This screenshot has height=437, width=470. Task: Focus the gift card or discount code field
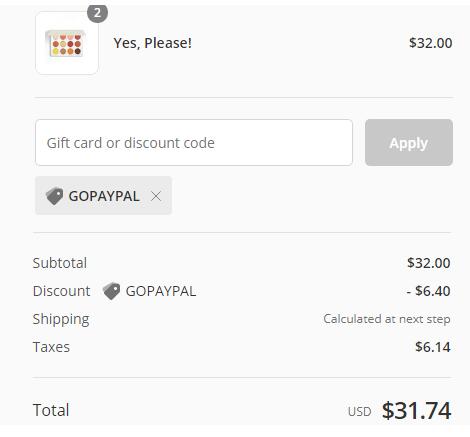click(x=194, y=142)
